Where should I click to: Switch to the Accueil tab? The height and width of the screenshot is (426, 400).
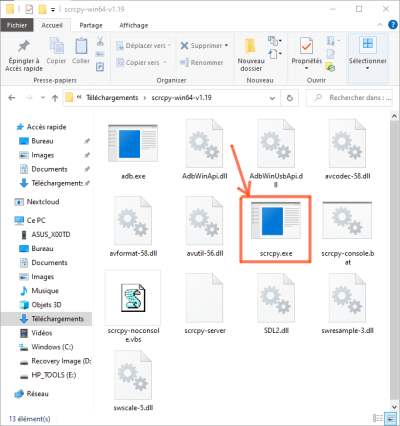pyautogui.click(x=52, y=25)
